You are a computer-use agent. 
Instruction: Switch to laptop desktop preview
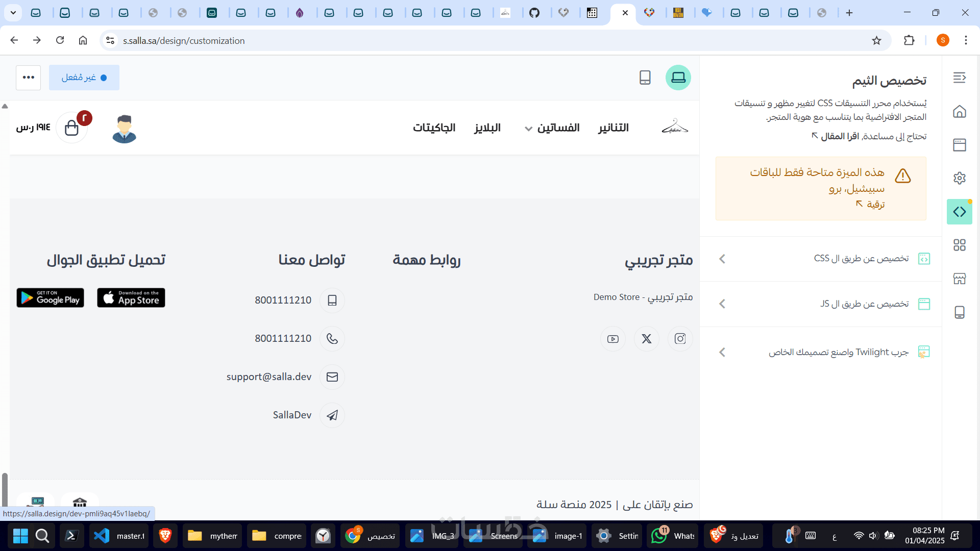point(678,78)
